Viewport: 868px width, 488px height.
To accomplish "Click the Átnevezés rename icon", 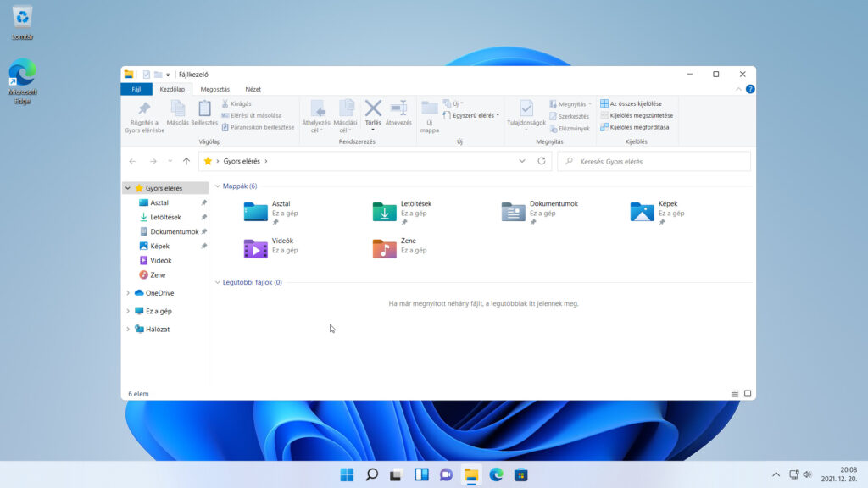I will click(x=398, y=108).
